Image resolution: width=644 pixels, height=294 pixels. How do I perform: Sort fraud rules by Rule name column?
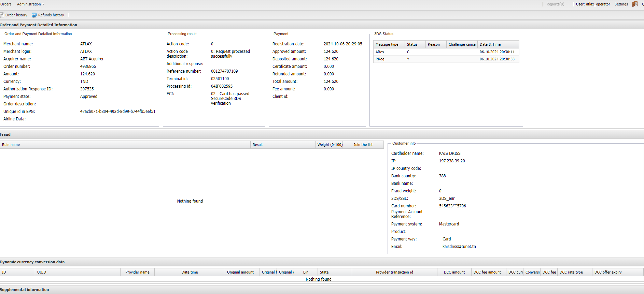[x=11, y=145]
